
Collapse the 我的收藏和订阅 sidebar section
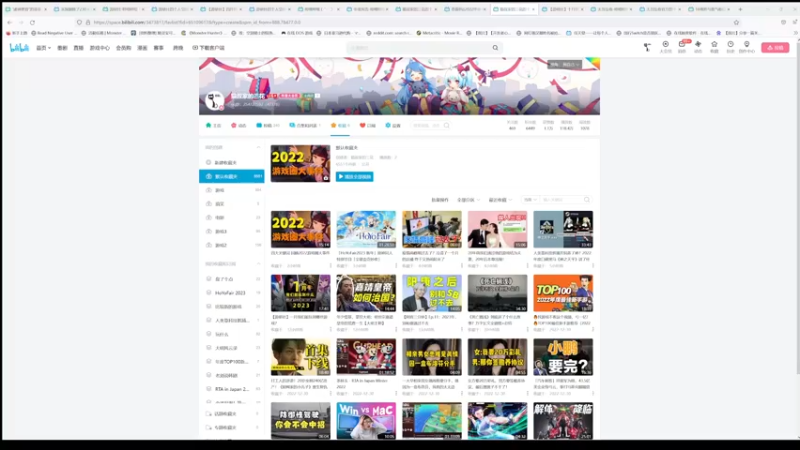[x=258, y=264]
